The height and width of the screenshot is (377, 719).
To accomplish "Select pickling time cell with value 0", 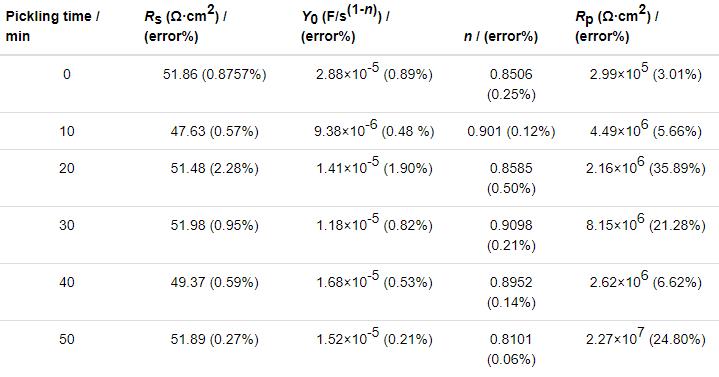I will 67,74.
